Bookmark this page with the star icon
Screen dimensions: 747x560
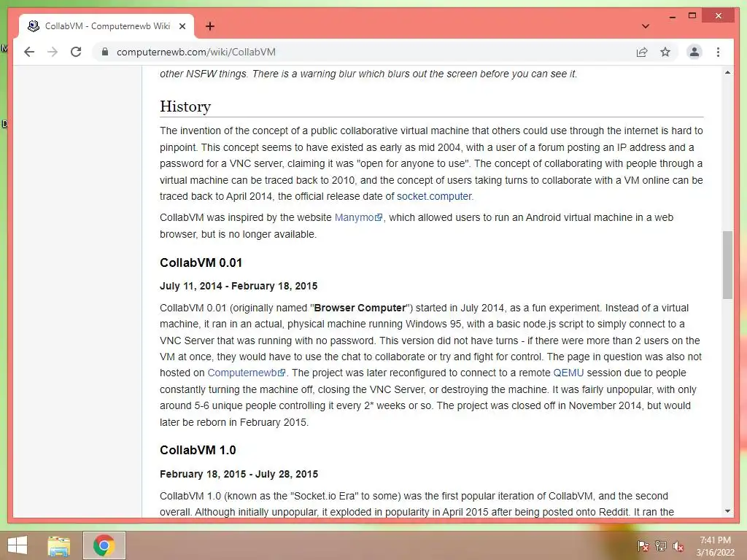coord(665,52)
